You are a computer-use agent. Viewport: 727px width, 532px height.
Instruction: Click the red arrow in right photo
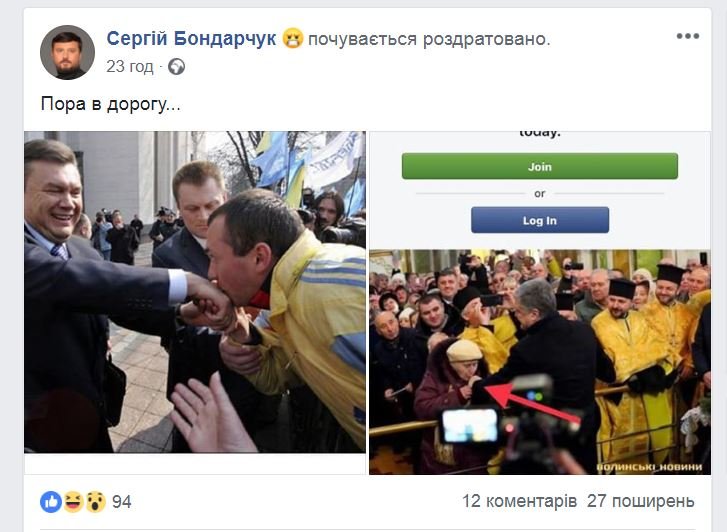coord(532,402)
